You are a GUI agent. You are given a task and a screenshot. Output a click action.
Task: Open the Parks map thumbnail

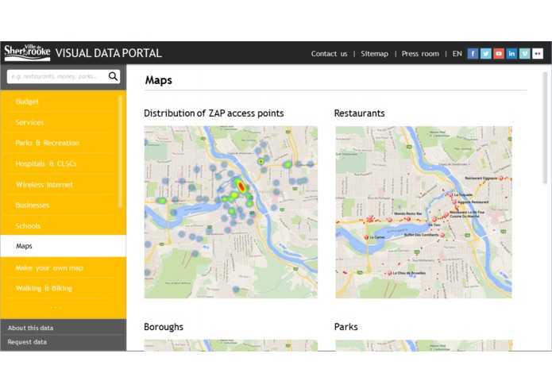click(x=423, y=345)
